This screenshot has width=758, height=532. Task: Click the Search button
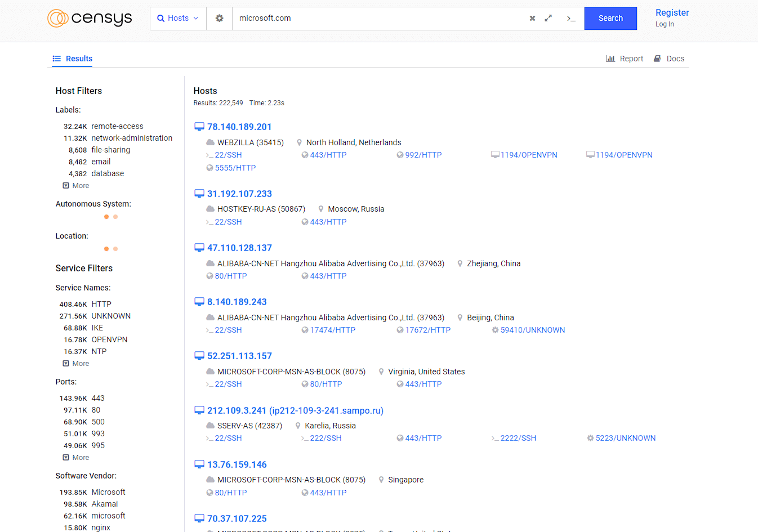[x=610, y=18]
